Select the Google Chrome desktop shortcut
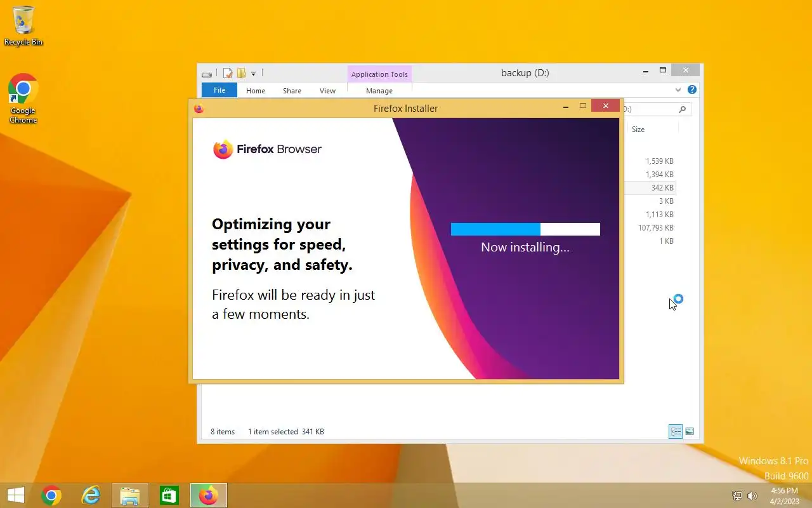 click(23, 99)
